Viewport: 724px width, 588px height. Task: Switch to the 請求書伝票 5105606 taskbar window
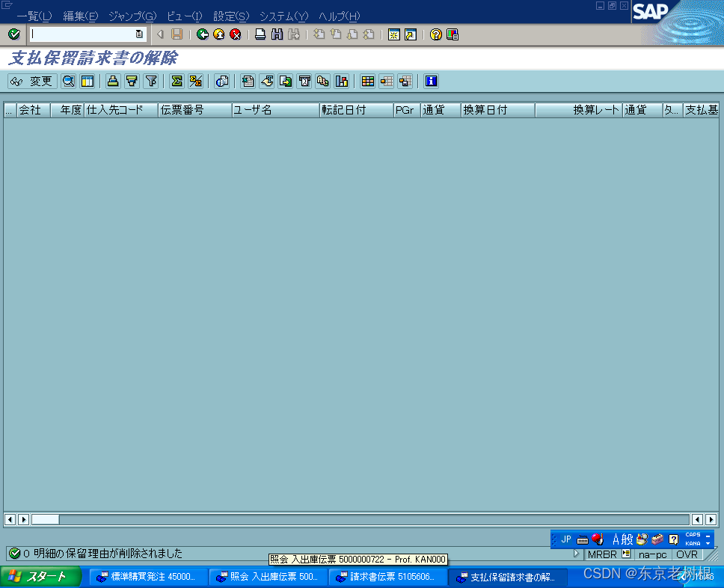coord(387,577)
